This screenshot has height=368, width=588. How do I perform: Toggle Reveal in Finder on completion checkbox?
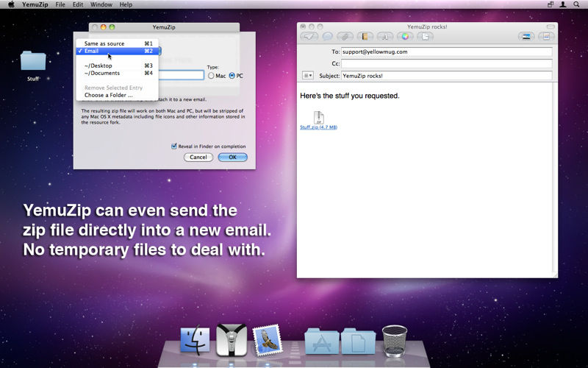pos(174,146)
